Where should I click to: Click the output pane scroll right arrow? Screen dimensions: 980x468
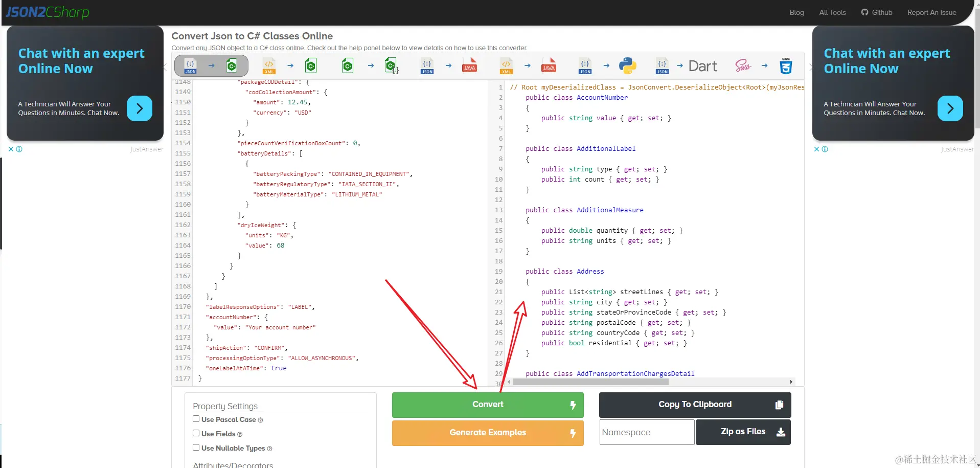791,382
